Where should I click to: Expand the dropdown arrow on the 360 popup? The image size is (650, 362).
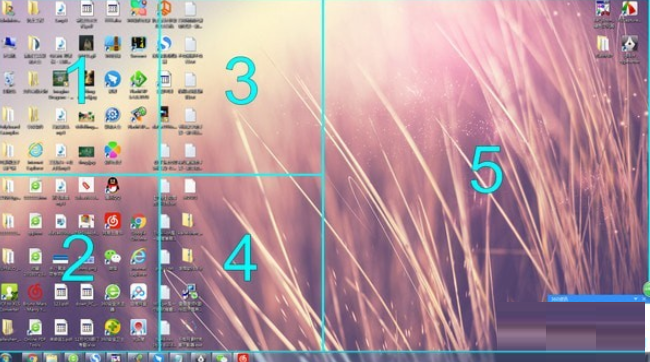pyautogui.click(x=635, y=299)
